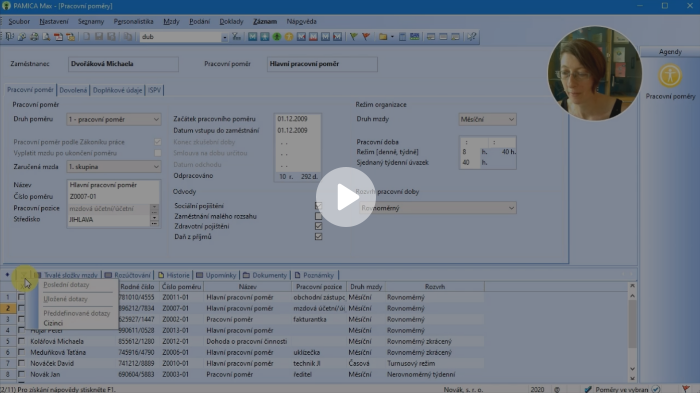Check the row checkbox for Kolářová Michaela
This screenshot has height=393, width=700.
point(21,341)
